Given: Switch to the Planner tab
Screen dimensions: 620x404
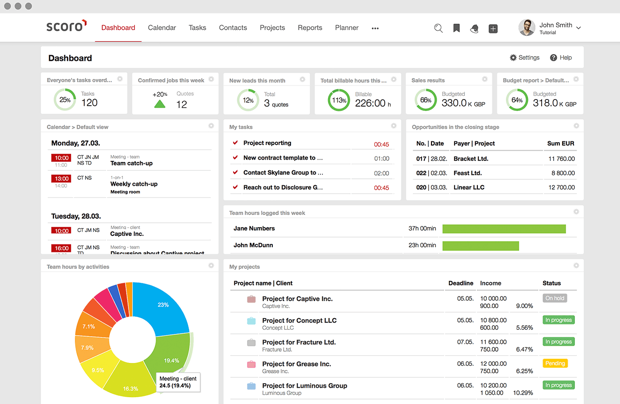Looking at the screenshot, I should [347, 28].
